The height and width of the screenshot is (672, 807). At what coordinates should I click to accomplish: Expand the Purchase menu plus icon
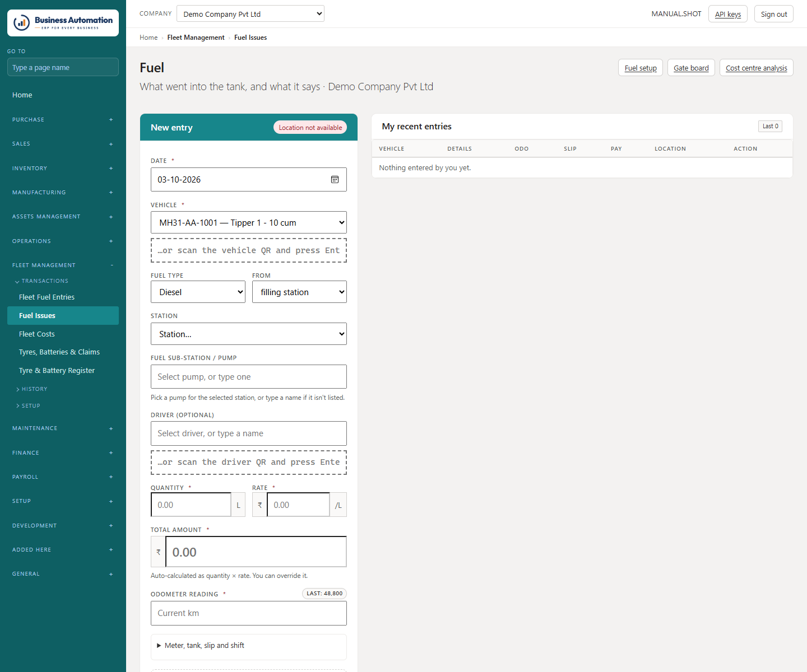coord(111,120)
